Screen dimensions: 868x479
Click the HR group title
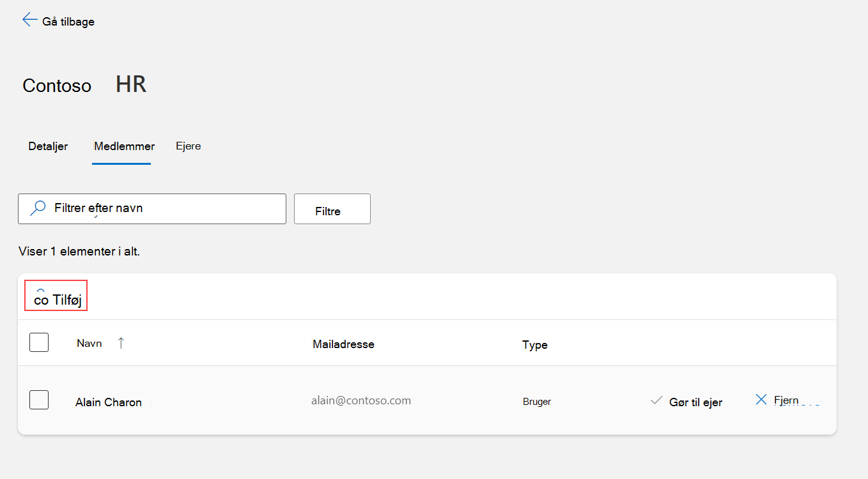131,84
